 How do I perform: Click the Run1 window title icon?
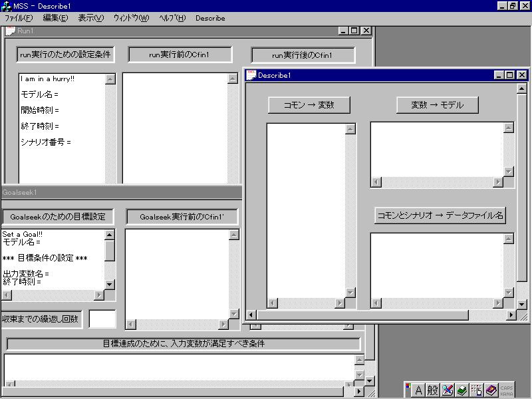point(10,31)
